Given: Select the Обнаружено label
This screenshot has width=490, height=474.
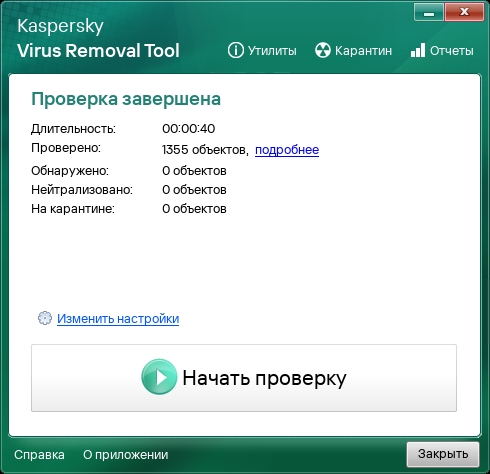Looking at the screenshot, I should pos(70,171).
